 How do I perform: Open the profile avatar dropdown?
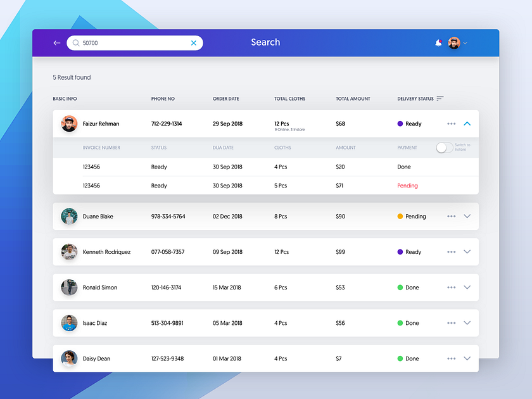[x=454, y=42]
